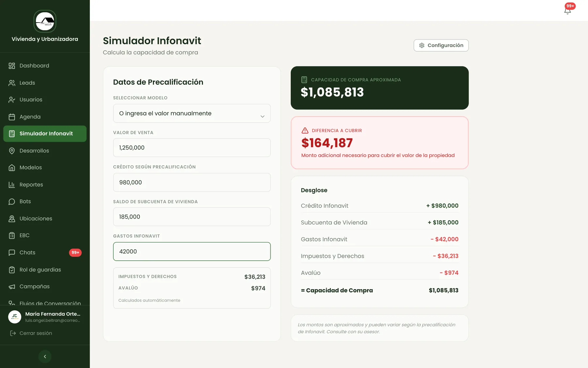Open the Leads section
The height and width of the screenshot is (368, 588).
45,83
